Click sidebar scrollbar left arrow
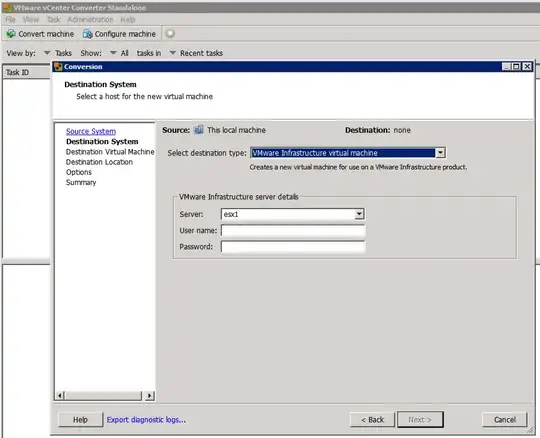This screenshot has width=540, height=438. (60, 396)
